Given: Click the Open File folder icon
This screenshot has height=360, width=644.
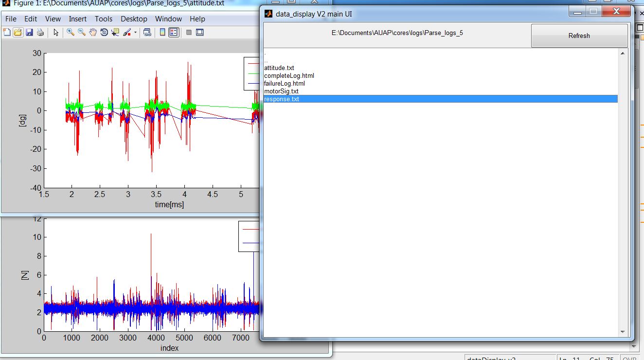Looking at the screenshot, I should [x=18, y=33].
